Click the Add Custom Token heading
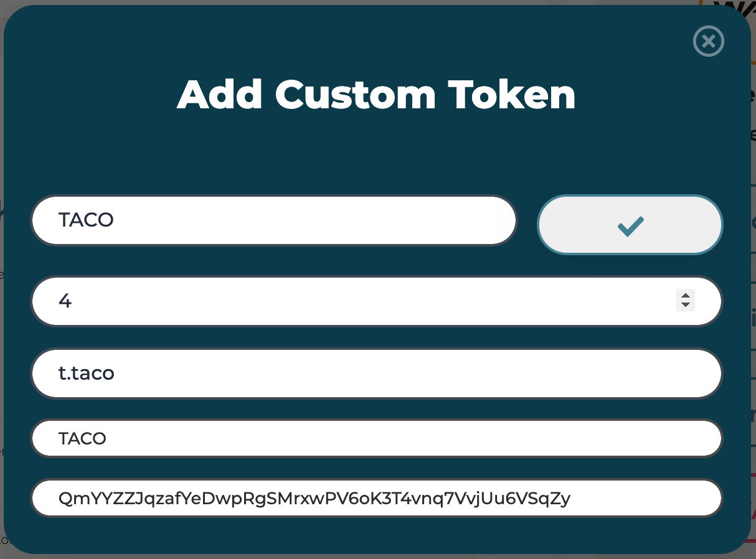 tap(377, 95)
